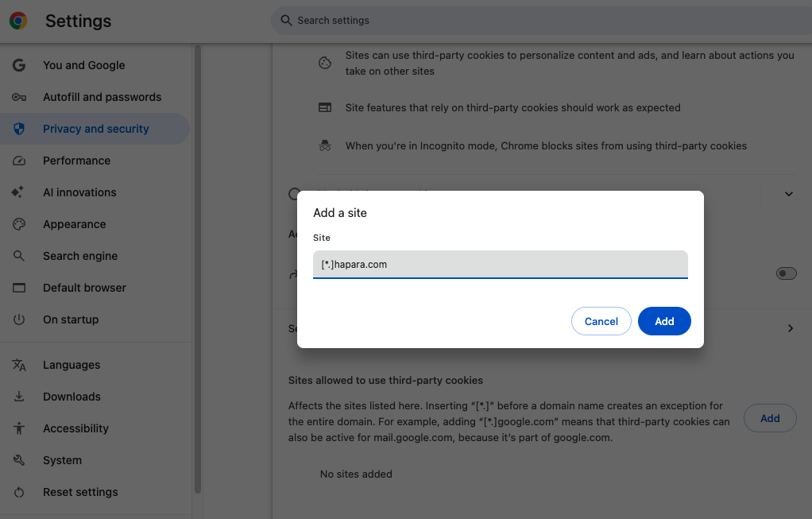This screenshot has width=812, height=519.
Task: Click the sparkle AI innovations icon
Action: (18, 192)
